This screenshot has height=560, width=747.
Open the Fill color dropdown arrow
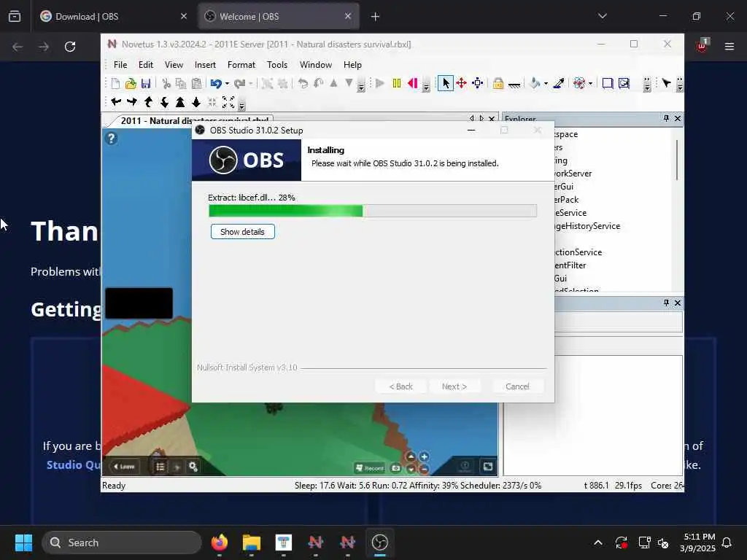pyautogui.click(x=546, y=84)
